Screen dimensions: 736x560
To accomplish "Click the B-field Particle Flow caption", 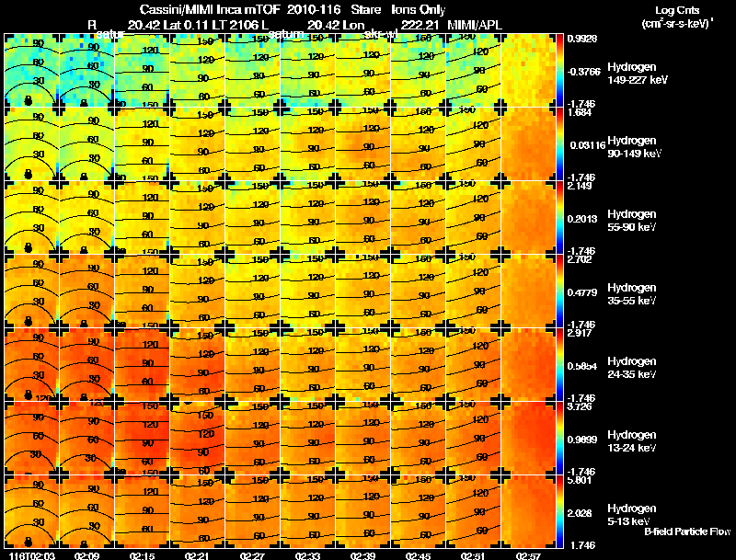I will 687,531.
